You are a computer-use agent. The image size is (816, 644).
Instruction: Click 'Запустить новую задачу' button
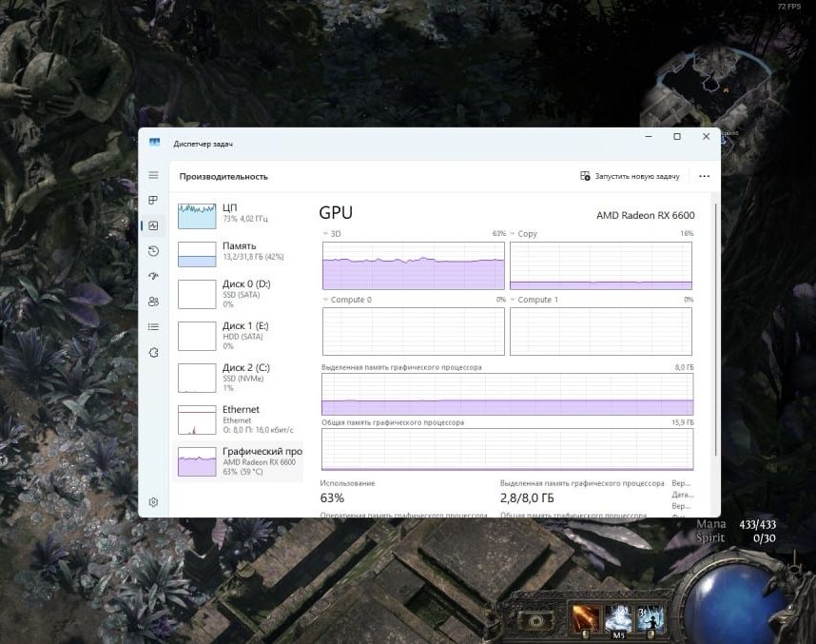pos(630,177)
